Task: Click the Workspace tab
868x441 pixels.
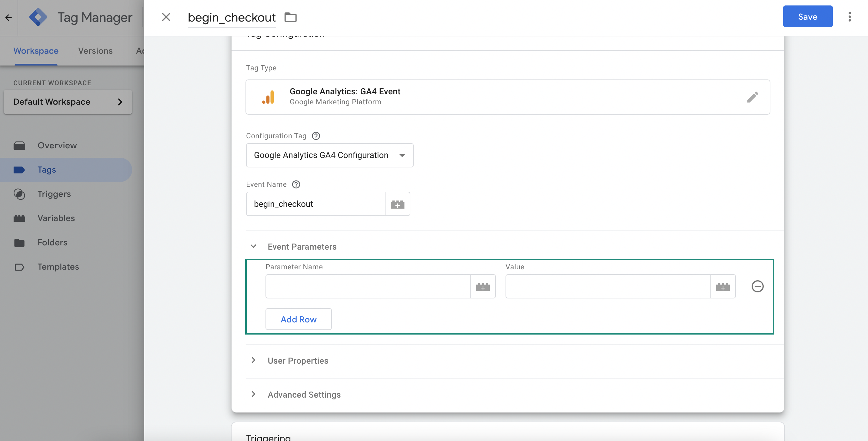Action: (x=36, y=50)
